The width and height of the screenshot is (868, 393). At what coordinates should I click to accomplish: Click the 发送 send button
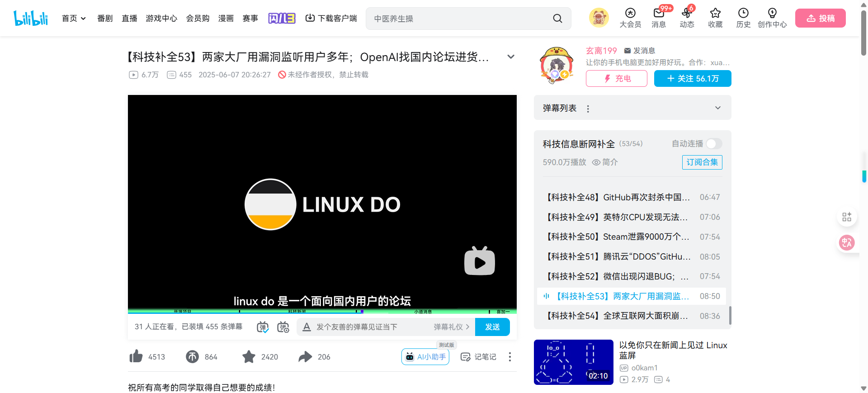click(492, 327)
